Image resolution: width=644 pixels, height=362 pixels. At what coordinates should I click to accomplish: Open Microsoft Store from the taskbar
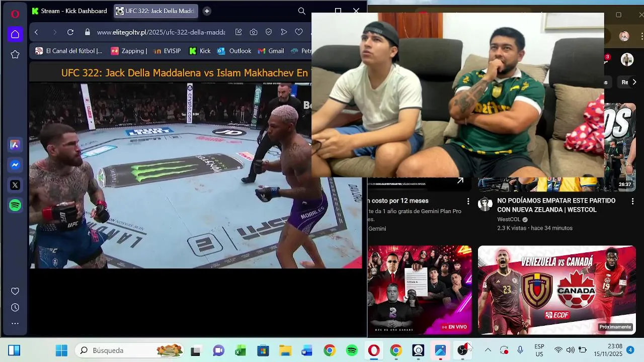[263, 350]
